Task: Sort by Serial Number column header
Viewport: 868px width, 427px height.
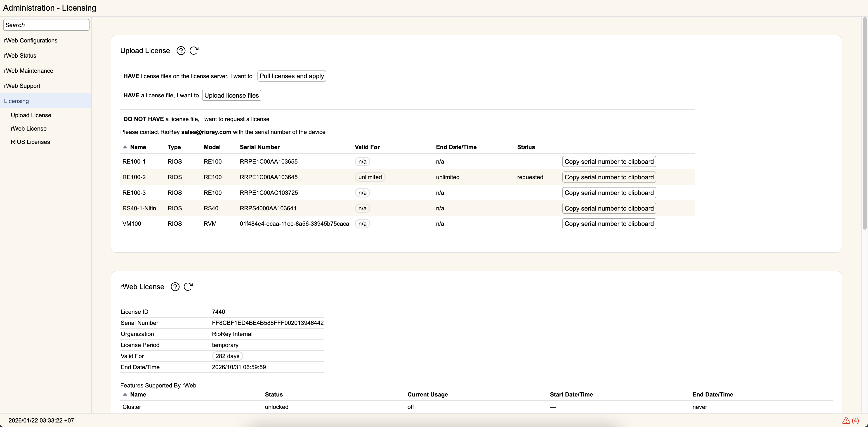Action: tap(259, 147)
